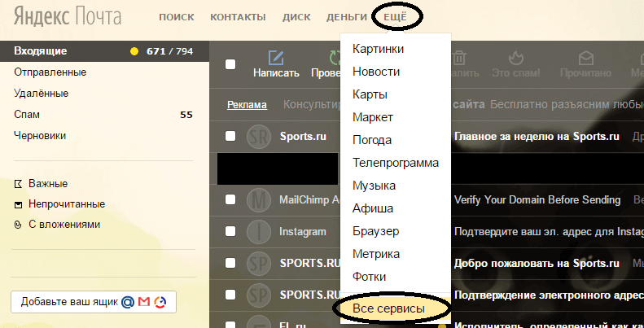Click SP avatar of Подтверждение message
Screen dimensions: 644x328
pos(259,295)
